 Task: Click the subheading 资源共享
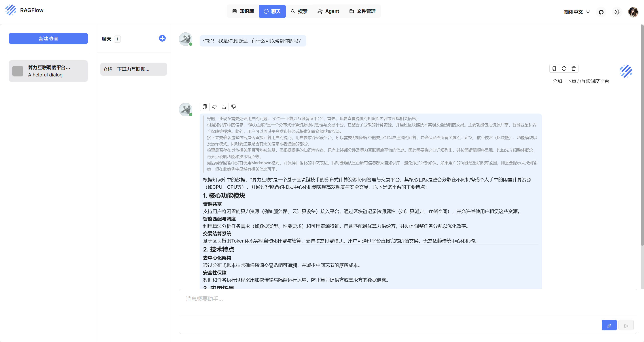pos(212,204)
